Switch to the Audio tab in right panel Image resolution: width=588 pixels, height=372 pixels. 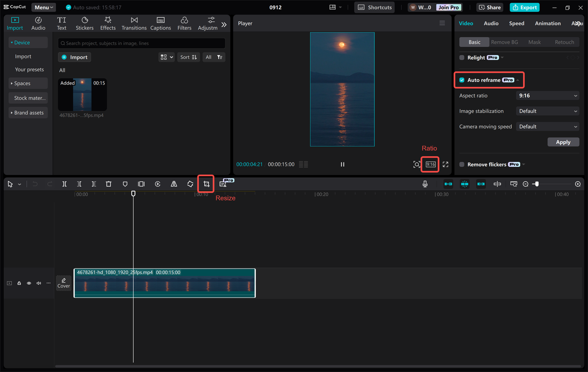coord(491,23)
